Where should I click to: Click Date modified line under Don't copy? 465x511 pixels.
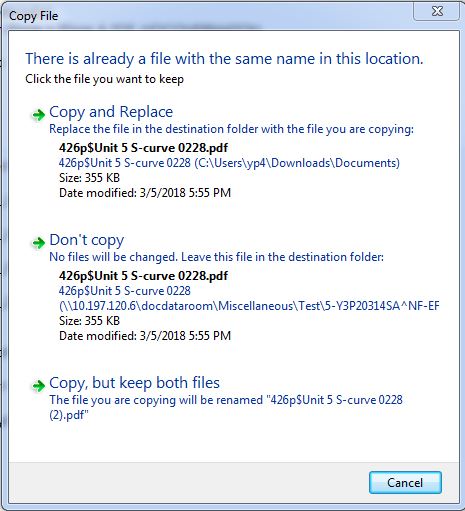coord(145,336)
